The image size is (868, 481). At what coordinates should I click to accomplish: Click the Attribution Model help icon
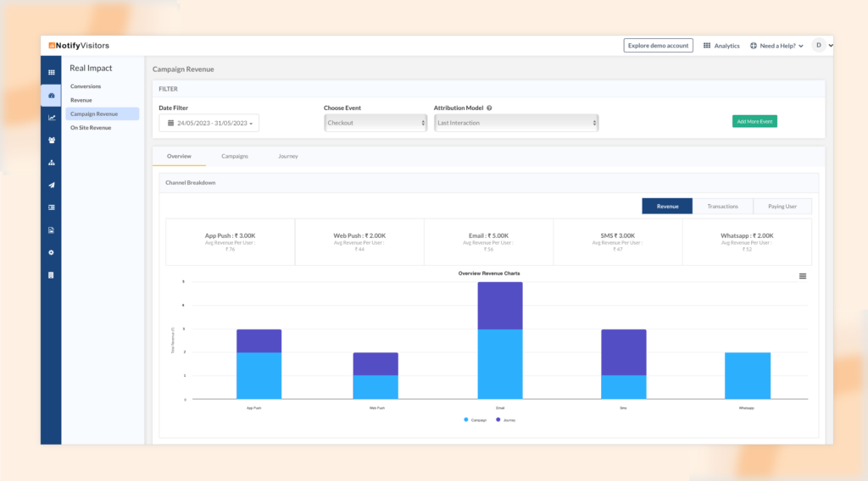coord(489,108)
